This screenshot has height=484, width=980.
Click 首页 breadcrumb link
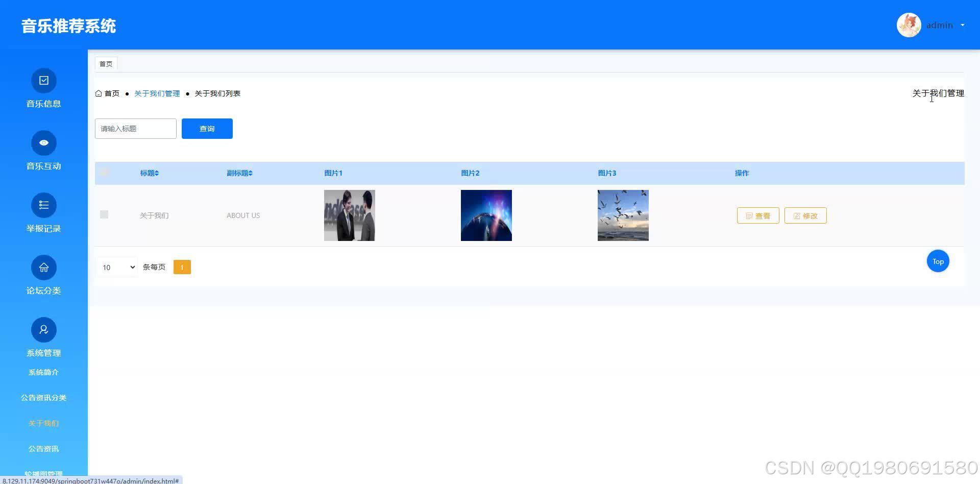pyautogui.click(x=112, y=93)
